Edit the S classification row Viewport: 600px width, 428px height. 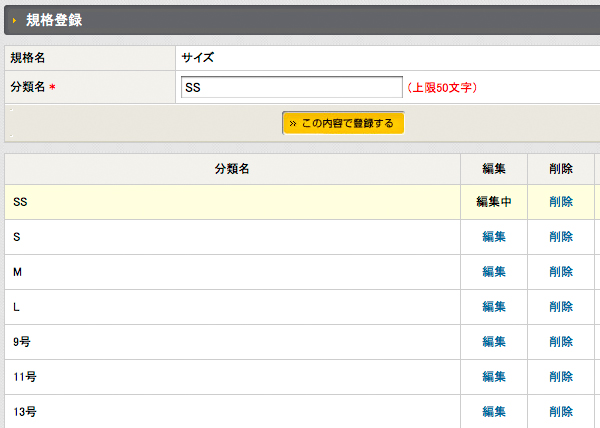(x=494, y=237)
